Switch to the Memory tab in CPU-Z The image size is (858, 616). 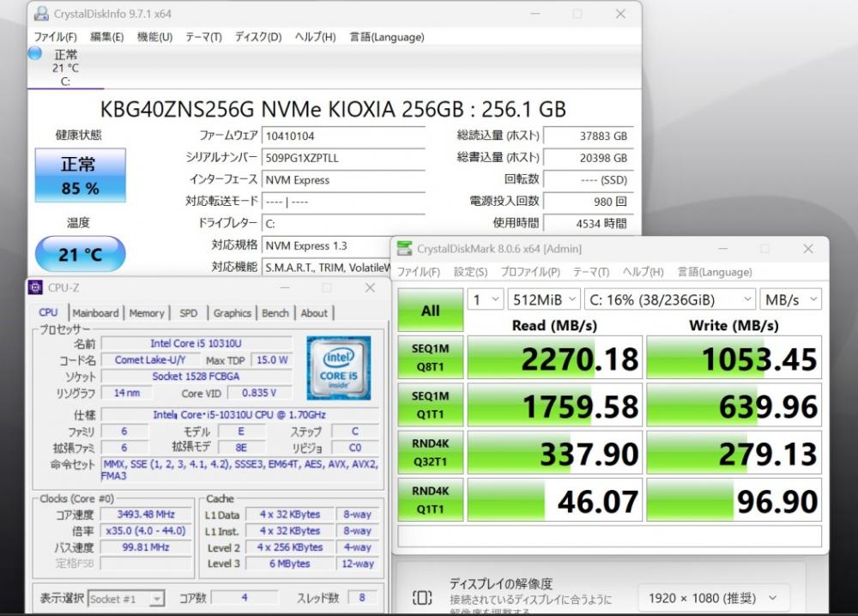click(147, 313)
